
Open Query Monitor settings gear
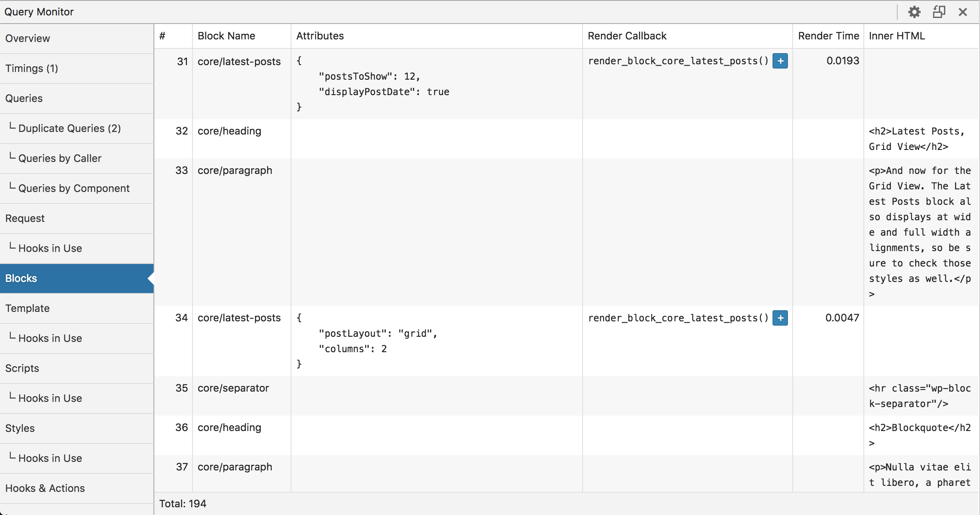914,12
